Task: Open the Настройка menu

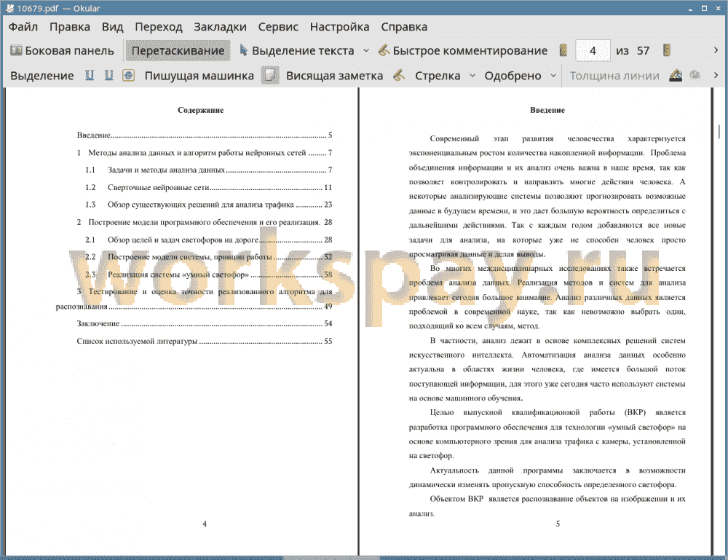Action: 339,27
